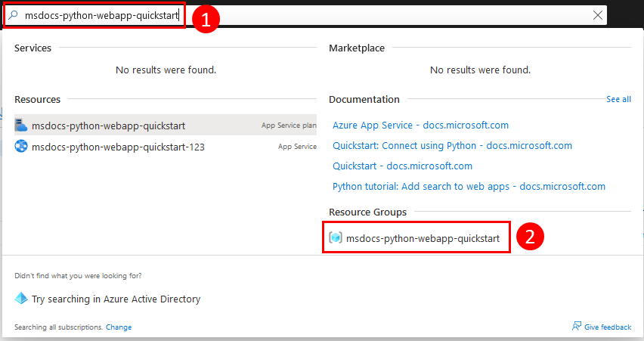Click Give feedback link

pos(608,327)
